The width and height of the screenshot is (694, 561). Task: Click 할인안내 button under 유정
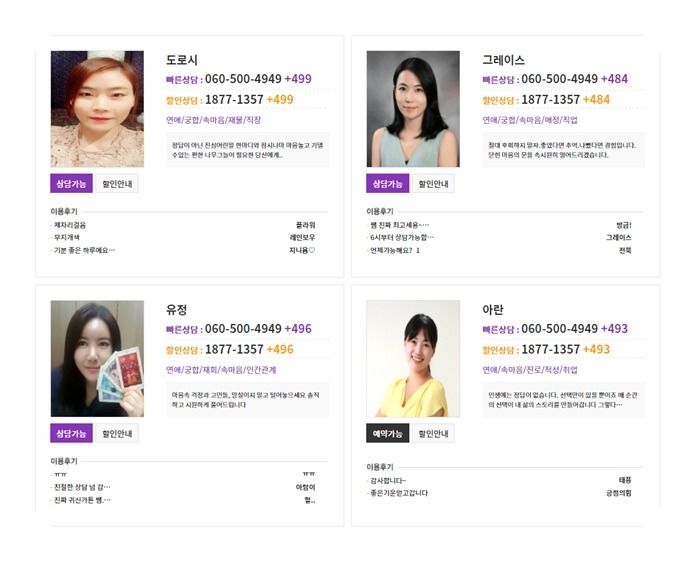point(117,433)
